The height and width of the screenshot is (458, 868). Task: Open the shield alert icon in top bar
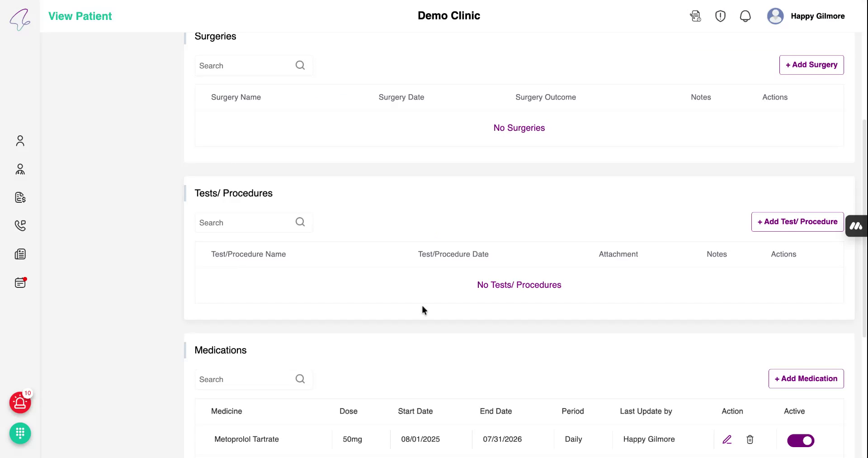pyautogui.click(x=720, y=16)
